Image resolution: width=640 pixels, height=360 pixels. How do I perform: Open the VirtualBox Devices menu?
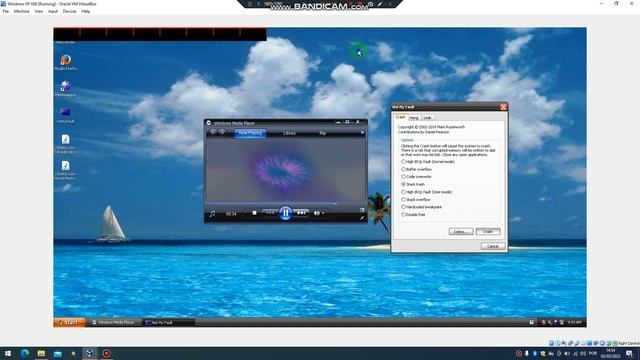[69, 11]
